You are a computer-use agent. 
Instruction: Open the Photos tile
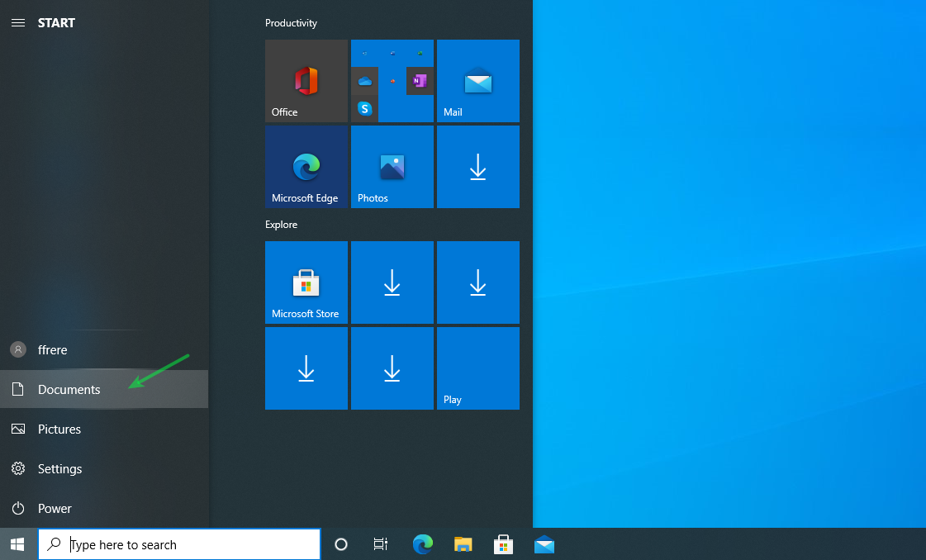[392, 167]
